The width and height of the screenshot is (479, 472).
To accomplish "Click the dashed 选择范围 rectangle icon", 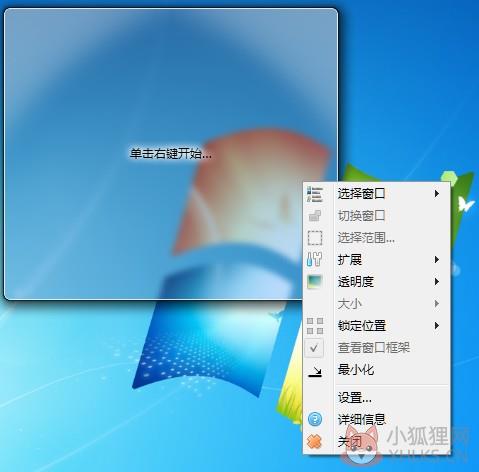I will [x=315, y=238].
